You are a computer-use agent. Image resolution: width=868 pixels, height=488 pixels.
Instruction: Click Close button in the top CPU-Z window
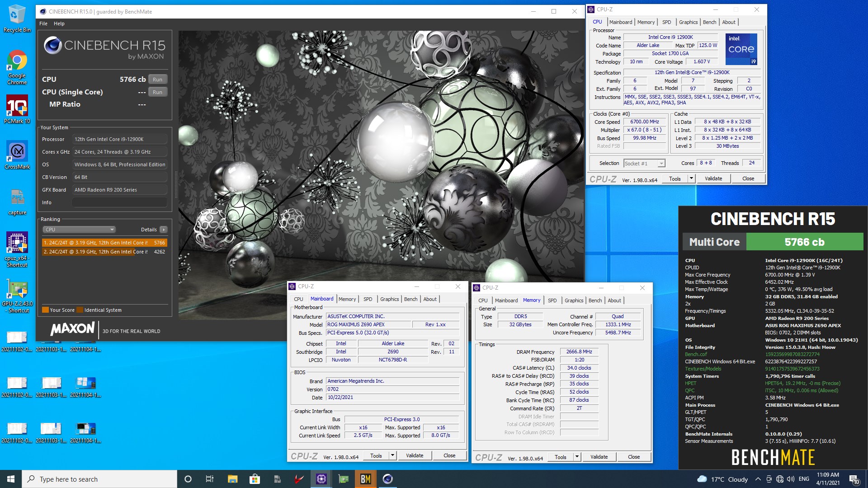pos(748,178)
